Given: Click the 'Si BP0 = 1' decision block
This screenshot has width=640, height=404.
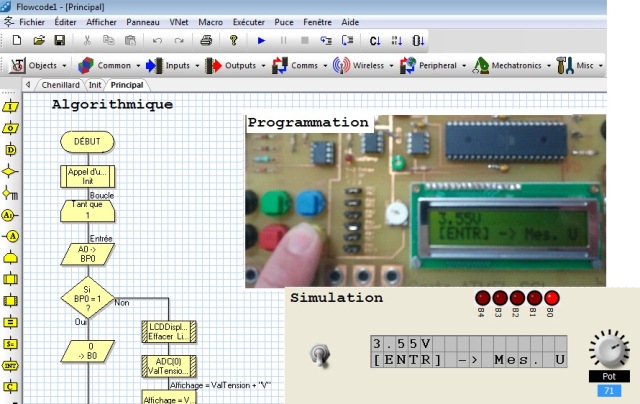Looking at the screenshot, I should pyautogui.click(x=86, y=296).
